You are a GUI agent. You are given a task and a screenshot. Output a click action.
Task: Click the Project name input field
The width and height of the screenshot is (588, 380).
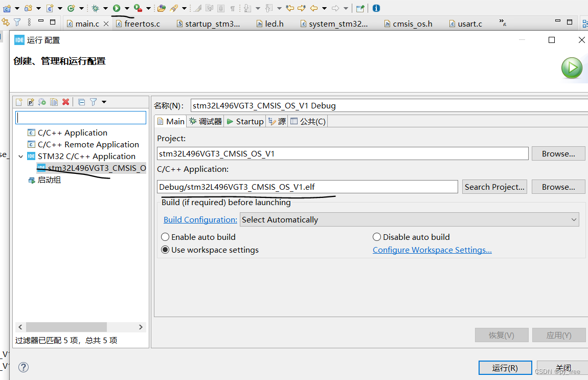coord(343,154)
